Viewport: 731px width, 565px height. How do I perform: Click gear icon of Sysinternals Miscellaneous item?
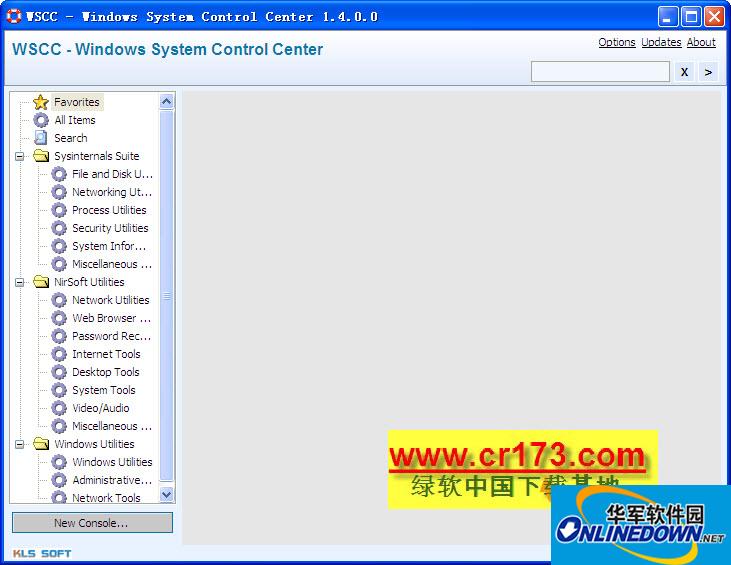click(59, 264)
